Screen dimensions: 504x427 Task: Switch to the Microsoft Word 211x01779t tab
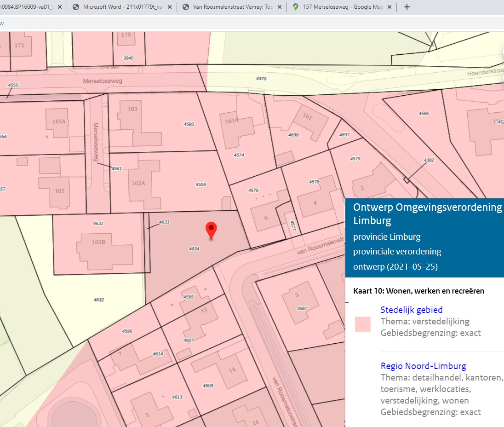pyautogui.click(x=122, y=7)
